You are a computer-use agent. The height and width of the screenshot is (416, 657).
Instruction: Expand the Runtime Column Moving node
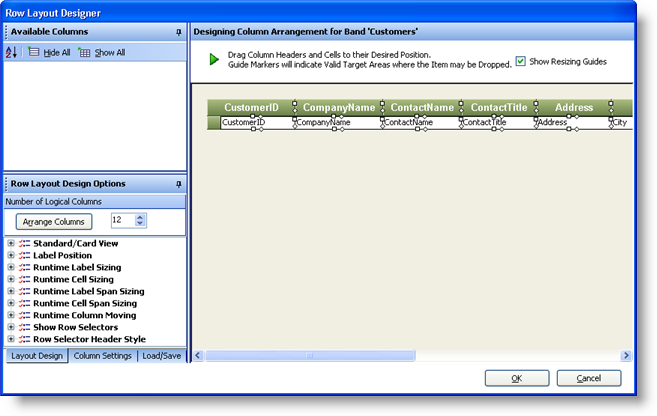[x=11, y=315]
